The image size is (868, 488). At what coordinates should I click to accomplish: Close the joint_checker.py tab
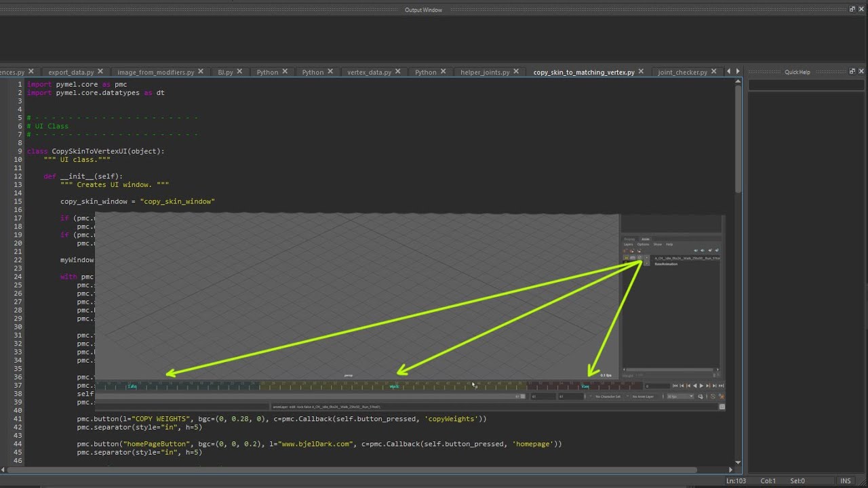[714, 71]
